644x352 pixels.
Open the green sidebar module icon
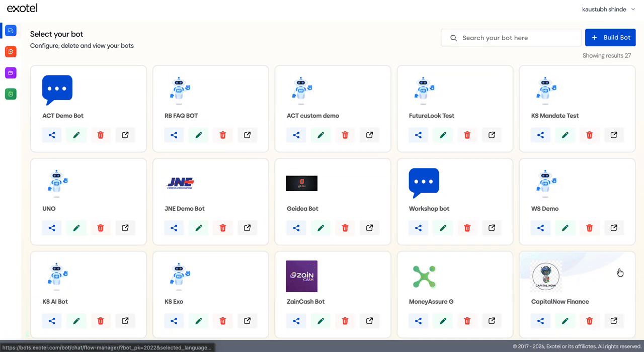pos(11,94)
